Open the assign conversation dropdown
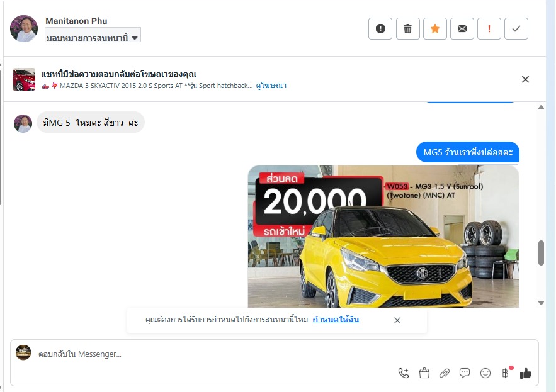556x392 pixels. (93, 35)
